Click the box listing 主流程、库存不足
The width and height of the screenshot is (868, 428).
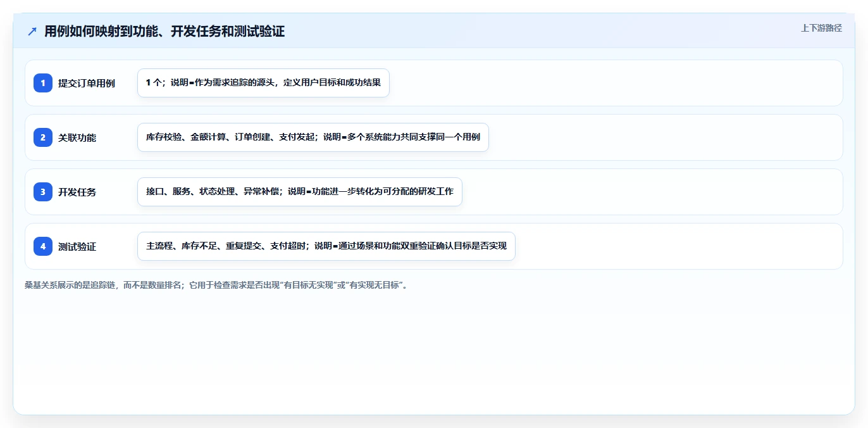326,246
